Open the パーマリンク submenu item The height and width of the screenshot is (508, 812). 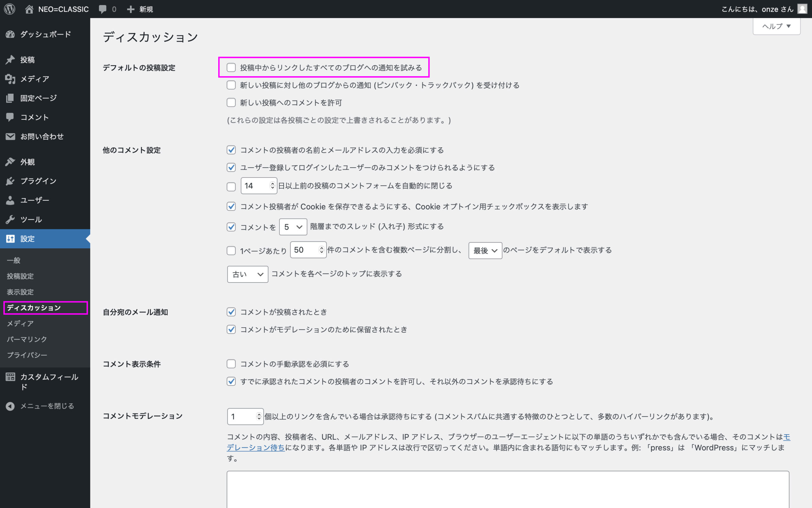coord(27,339)
